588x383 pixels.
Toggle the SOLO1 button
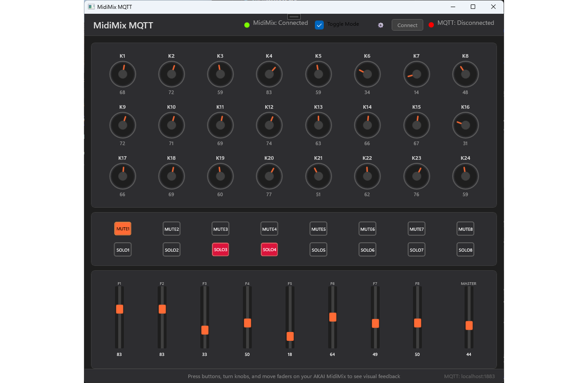123,250
